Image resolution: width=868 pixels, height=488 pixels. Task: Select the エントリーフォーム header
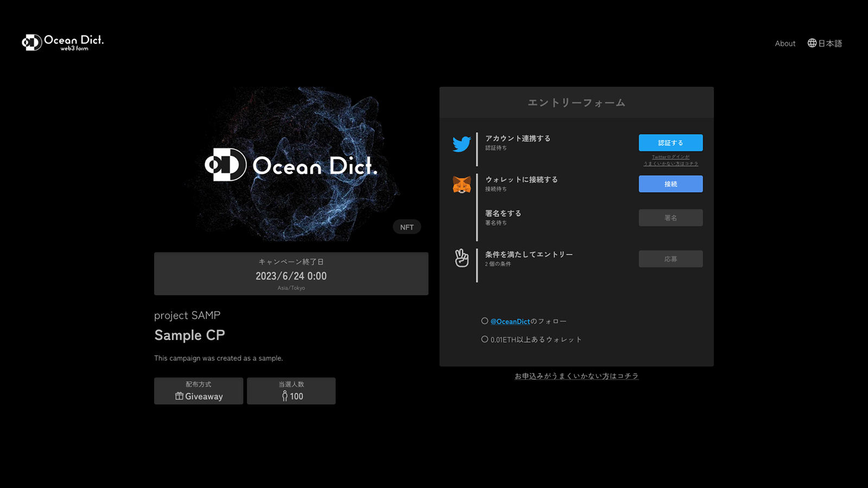click(x=577, y=102)
